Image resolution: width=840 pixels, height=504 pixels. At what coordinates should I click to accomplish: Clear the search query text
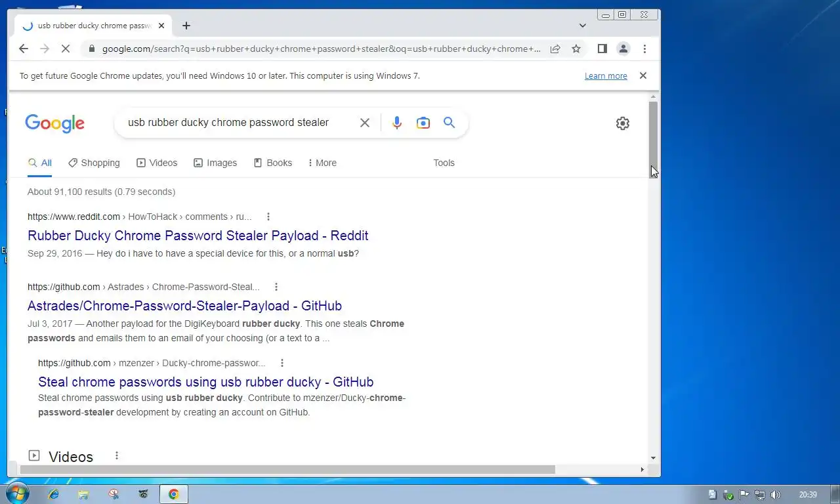click(365, 123)
